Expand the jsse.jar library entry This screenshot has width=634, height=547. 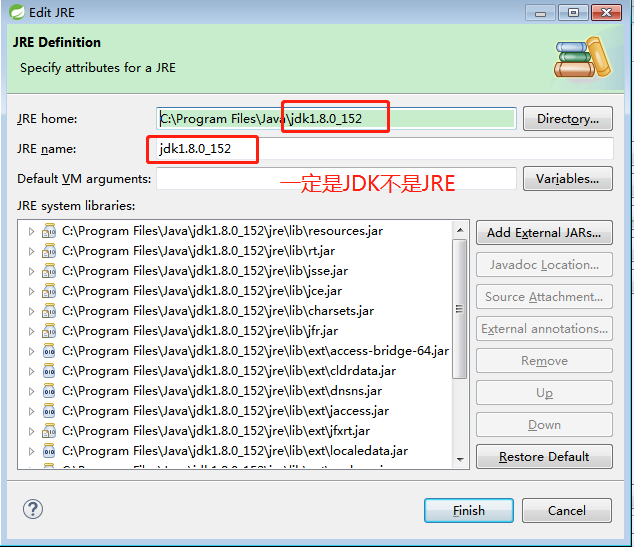31,271
